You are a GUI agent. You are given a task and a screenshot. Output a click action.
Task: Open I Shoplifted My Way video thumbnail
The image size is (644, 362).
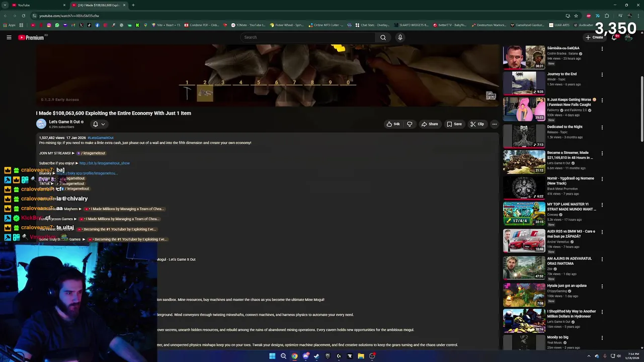click(524, 320)
